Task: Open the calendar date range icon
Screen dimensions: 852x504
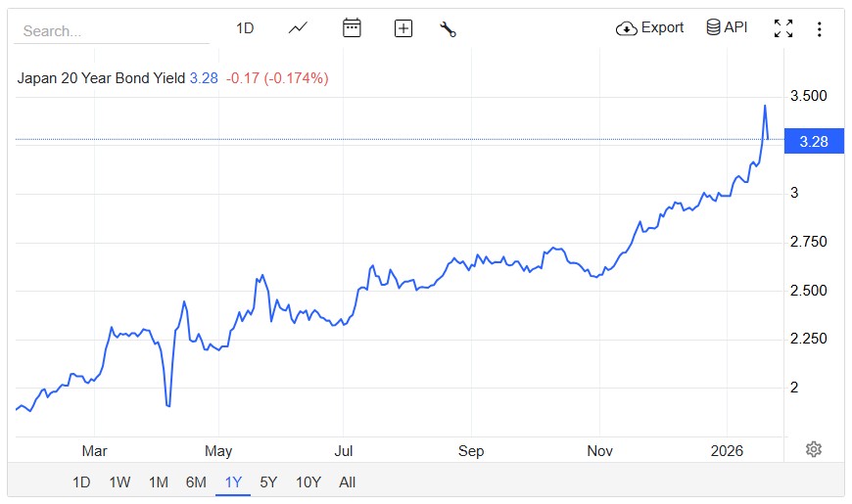Action: (x=352, y=28)
